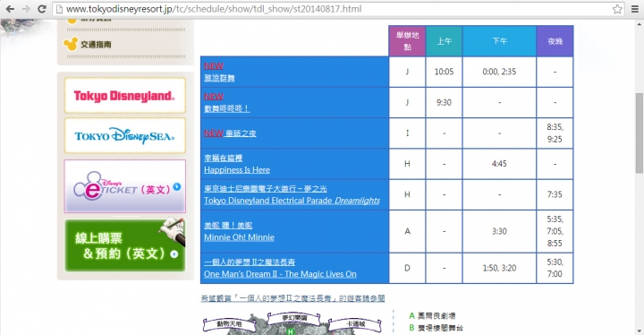Open the Happiness Is Here link
The image size is (644, 335).
[x=237, y=169]
